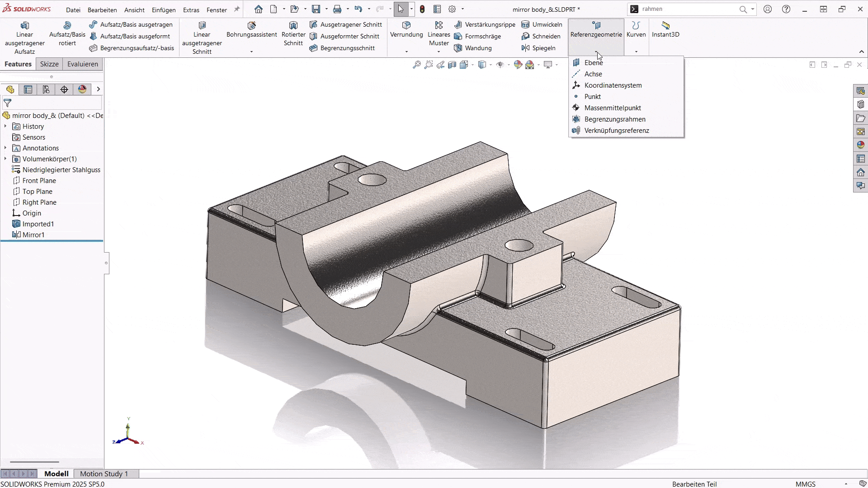Expand the History node in the FeatureManager
The image size is (868, 488).
pyautogui.click(x=5, y=126)
